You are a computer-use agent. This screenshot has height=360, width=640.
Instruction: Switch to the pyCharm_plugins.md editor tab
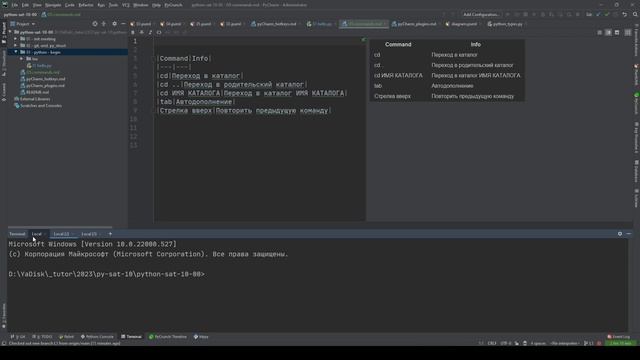point(416,24)
